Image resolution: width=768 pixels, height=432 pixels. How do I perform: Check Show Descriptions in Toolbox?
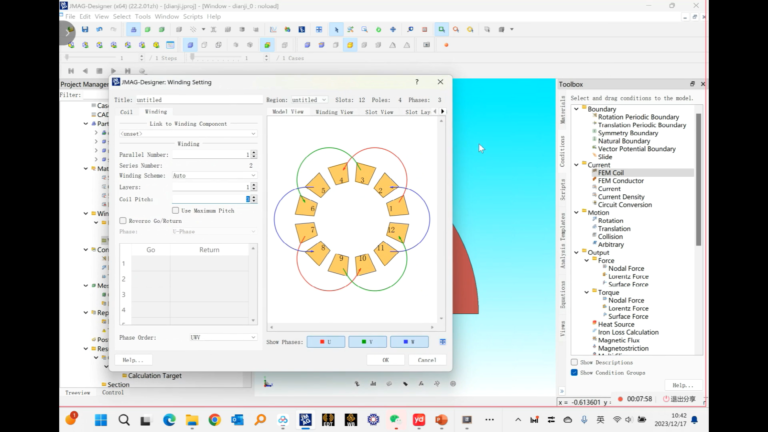click(574, 362)
